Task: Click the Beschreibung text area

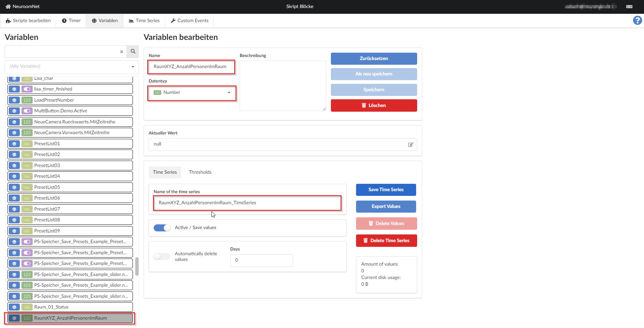Action: (x=283, y=86)
